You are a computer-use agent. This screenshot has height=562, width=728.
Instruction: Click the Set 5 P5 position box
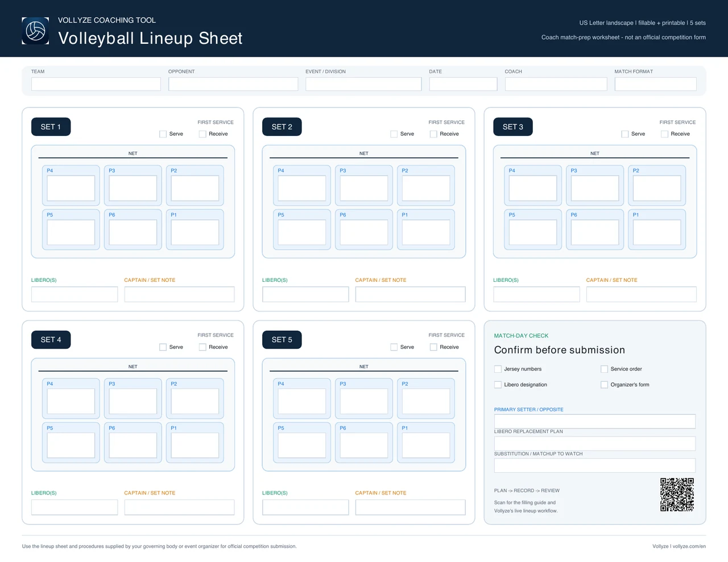pyautogui.click(x=302, y=446)
